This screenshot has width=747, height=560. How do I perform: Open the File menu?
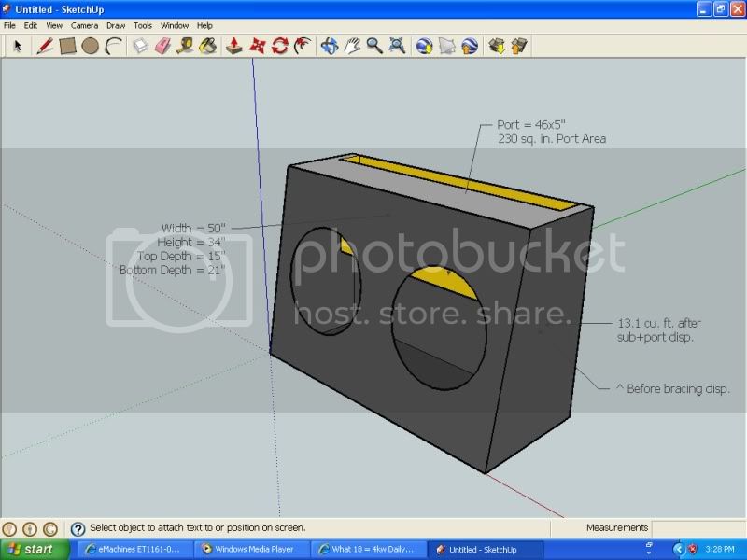9,26
